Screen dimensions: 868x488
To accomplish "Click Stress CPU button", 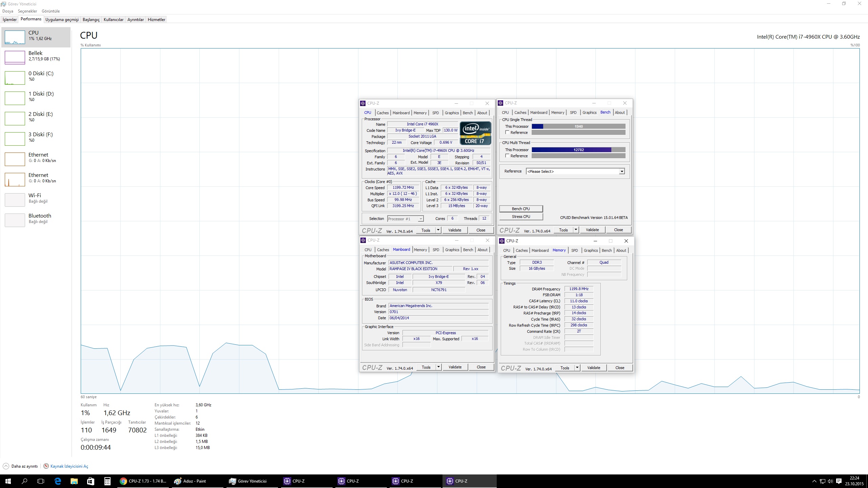I will [x=521, y=217].
